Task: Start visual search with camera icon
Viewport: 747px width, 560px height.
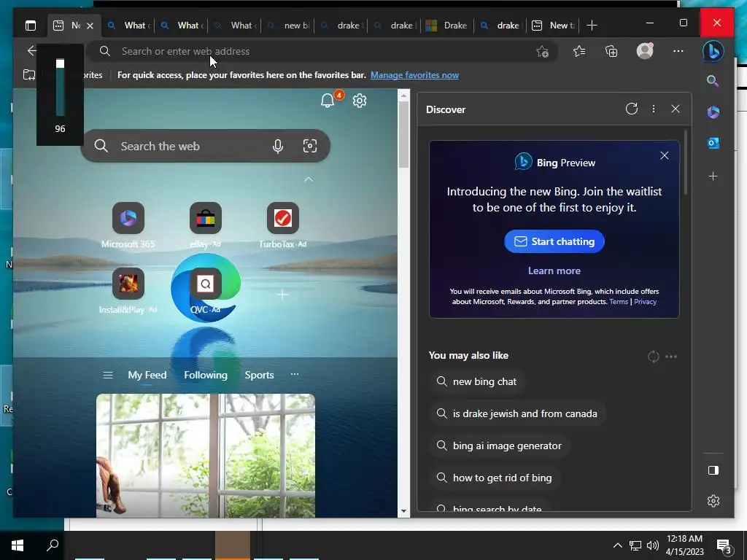Action: [x=310, y=146]
